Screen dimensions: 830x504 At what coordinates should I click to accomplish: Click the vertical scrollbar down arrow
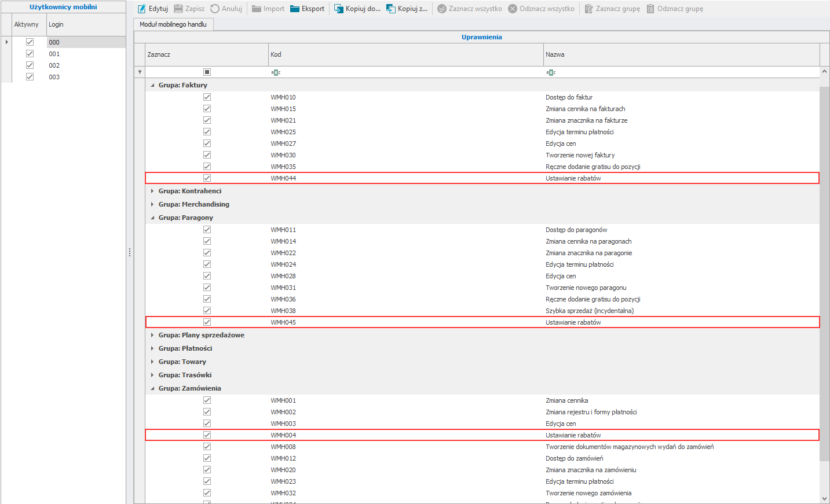[x=824, y=498]
